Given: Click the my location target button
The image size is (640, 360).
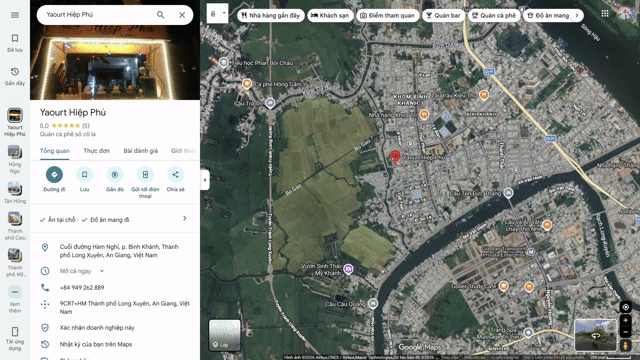Looking at the screenshot, I should pos(625,307).
